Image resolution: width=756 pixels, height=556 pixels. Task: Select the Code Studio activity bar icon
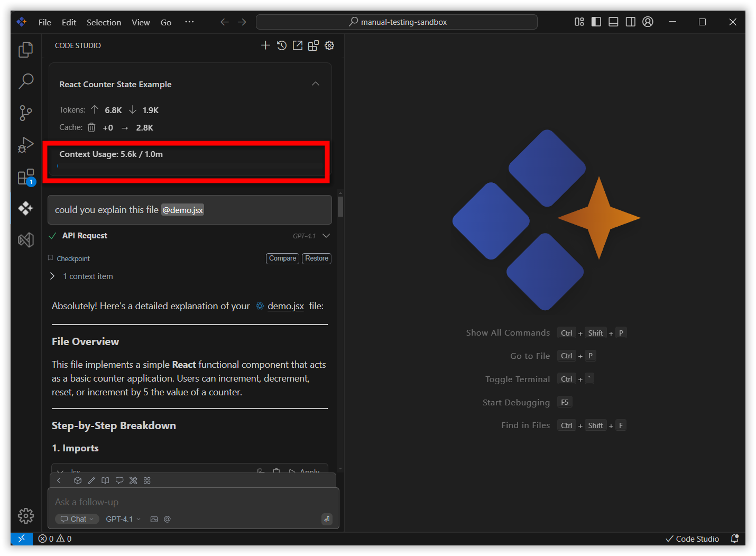25,208
